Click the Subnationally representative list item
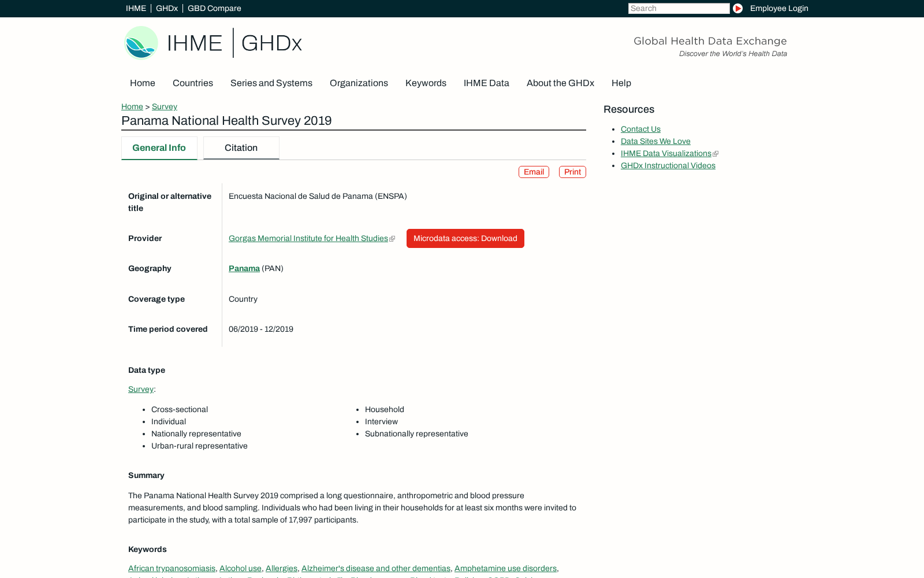 pos(416,434)
